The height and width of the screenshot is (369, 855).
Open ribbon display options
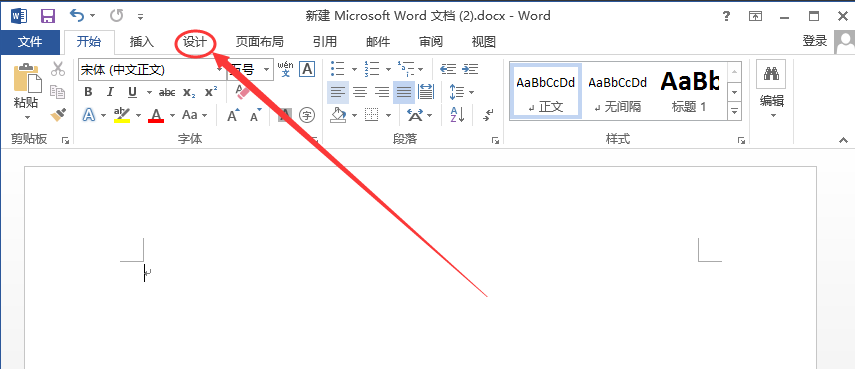[x=755, y=16]
